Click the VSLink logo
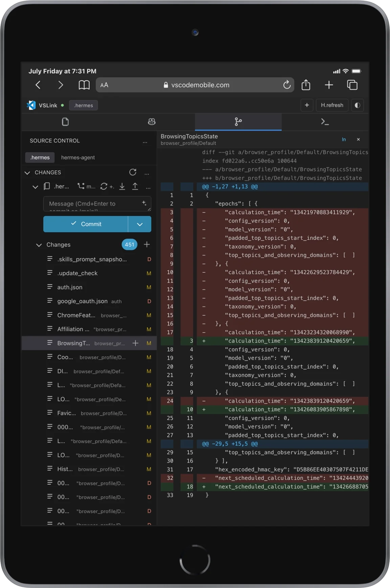Image resolution: width=390 pixels, height=588 pixels. (x=31, y=105)
